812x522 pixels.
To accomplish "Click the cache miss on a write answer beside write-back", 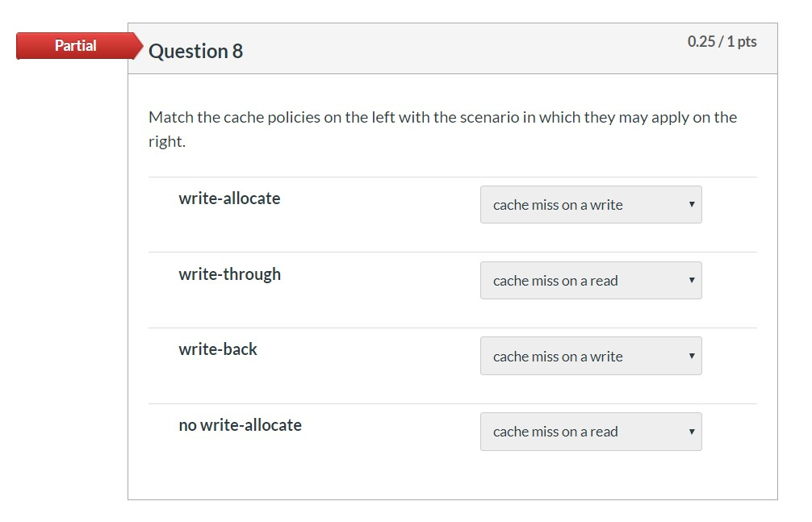I will 558,356.
